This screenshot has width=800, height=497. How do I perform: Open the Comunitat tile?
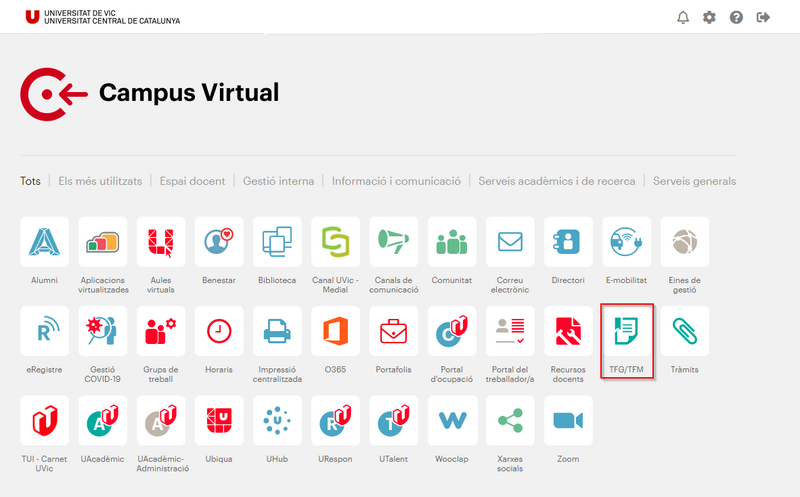[x=452, y=242]
